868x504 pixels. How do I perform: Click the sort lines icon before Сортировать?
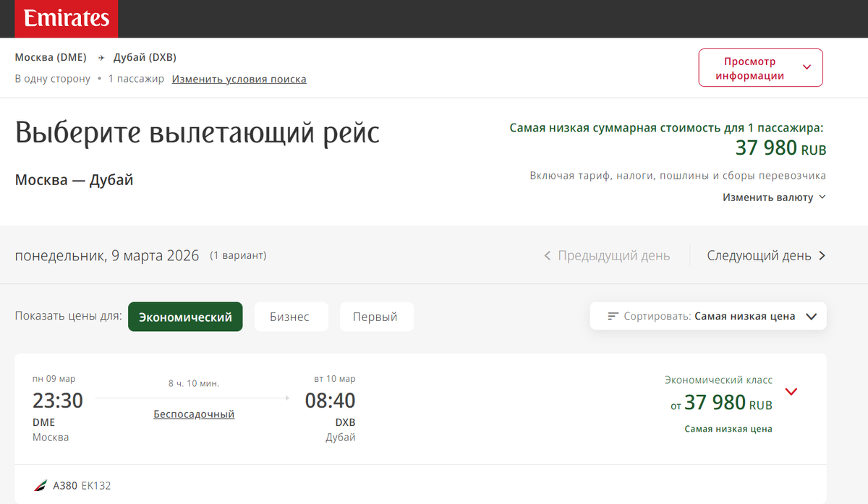(613, 316)
